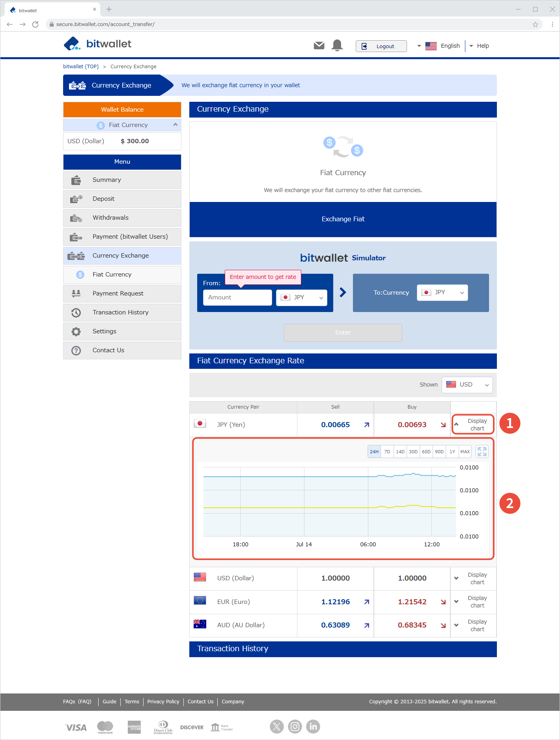Open the Withdrawals menu item
560x740 pixels.
122,218
